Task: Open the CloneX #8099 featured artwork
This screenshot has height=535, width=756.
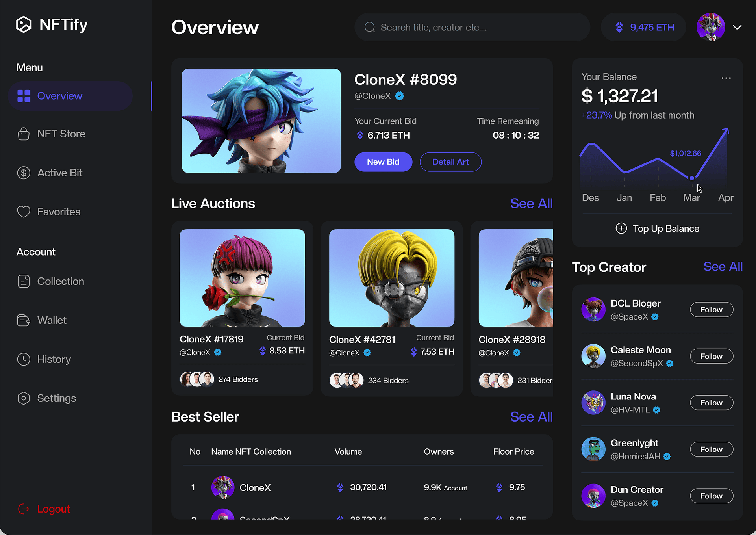Action: click(261, 121)
